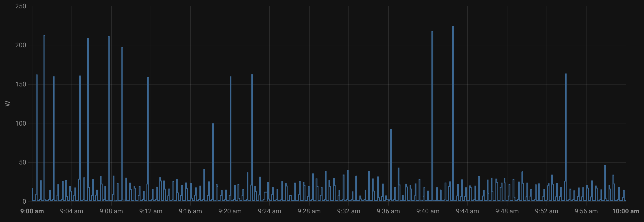This screenshot has height=222, width=644.
Task: Click the 9:44 am time axis label
Action: click(x=467, y=211)
